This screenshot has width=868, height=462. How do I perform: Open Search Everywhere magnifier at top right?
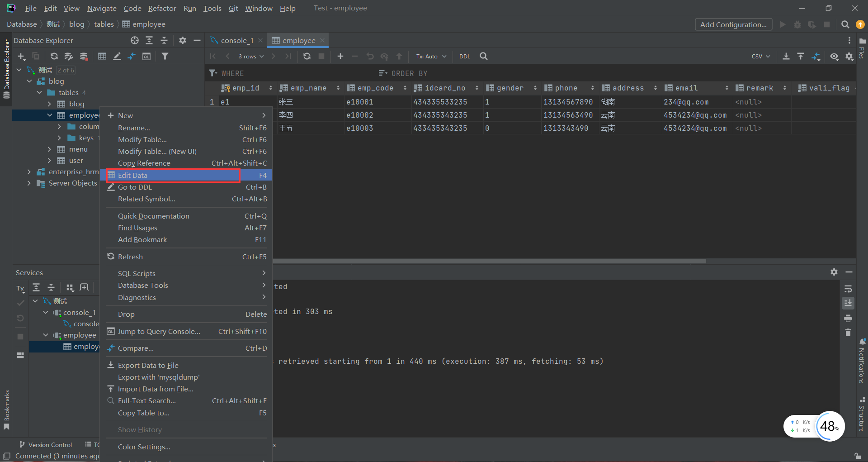click(x=845, y=24)
